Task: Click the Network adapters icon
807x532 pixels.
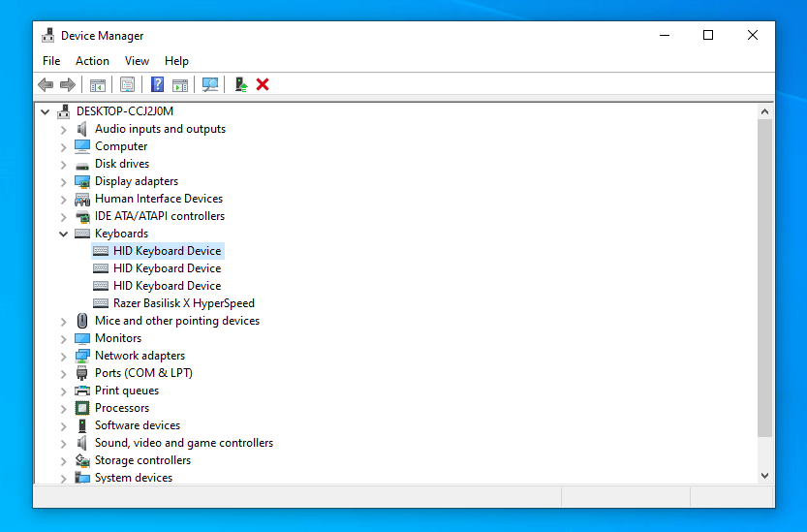Action: 82,356
